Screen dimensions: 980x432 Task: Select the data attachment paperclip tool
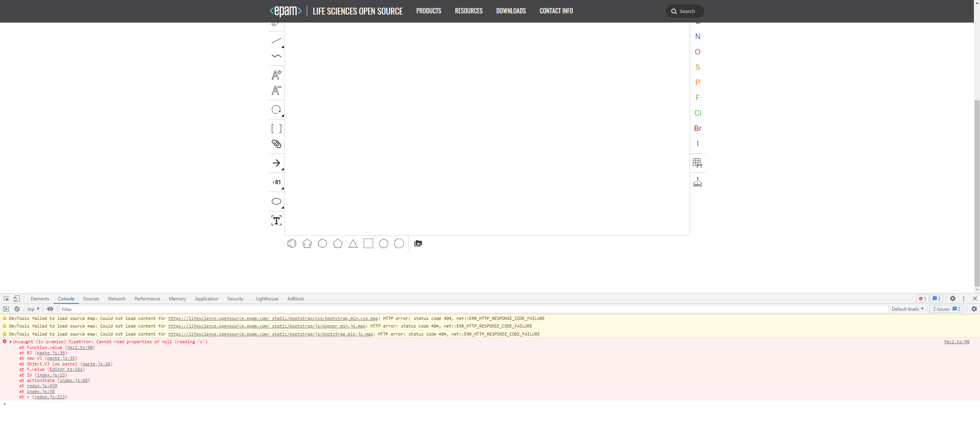click(276, 144)
